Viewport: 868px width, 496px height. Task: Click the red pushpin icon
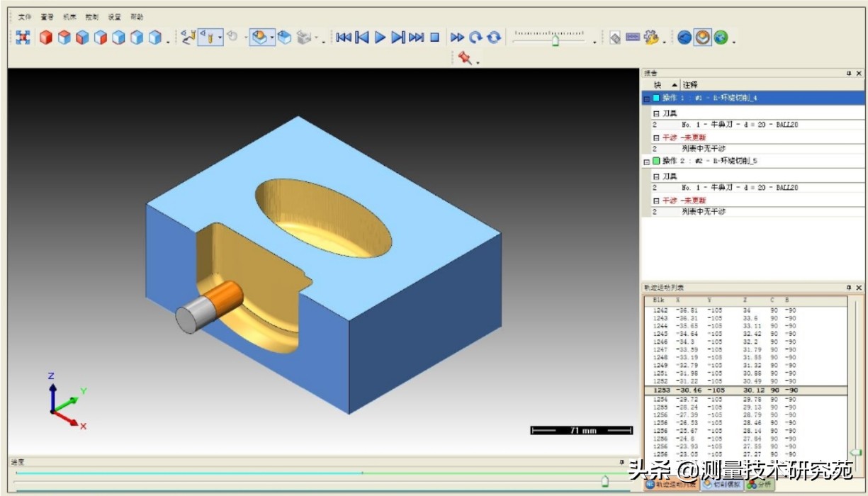[465, 59]
